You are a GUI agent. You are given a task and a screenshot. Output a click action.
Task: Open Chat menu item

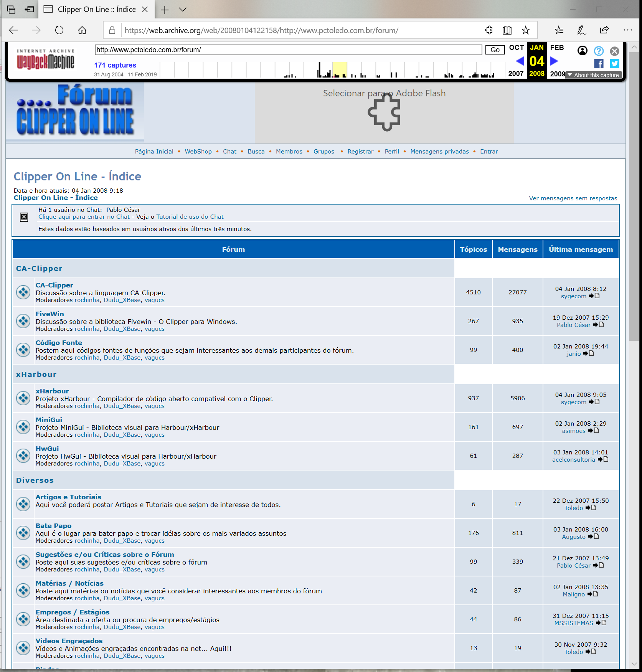point(230,152)
